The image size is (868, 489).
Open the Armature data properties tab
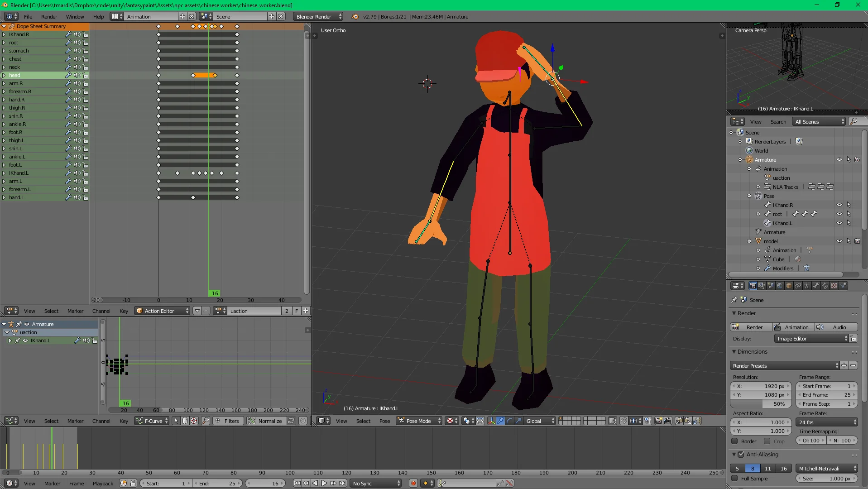[807, 286]
